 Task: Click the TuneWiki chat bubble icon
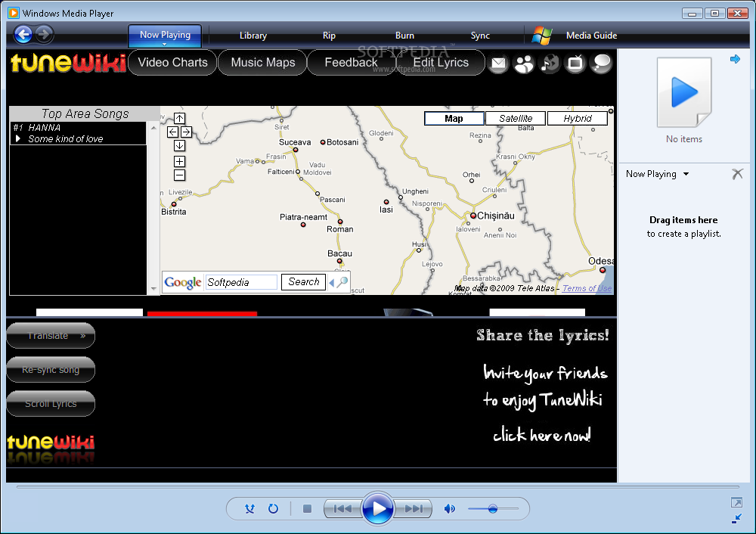click(x=602, y=64)
